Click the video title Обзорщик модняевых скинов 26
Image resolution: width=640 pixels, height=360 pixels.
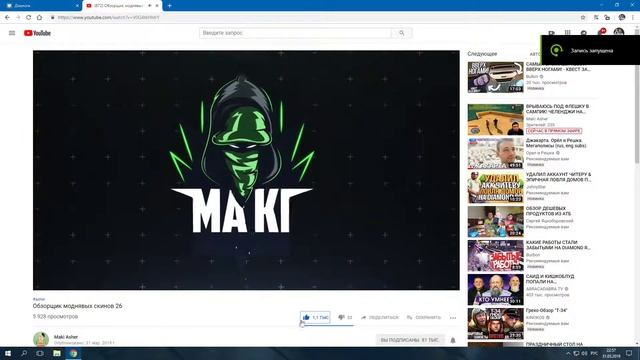click(x=78, y=306)
